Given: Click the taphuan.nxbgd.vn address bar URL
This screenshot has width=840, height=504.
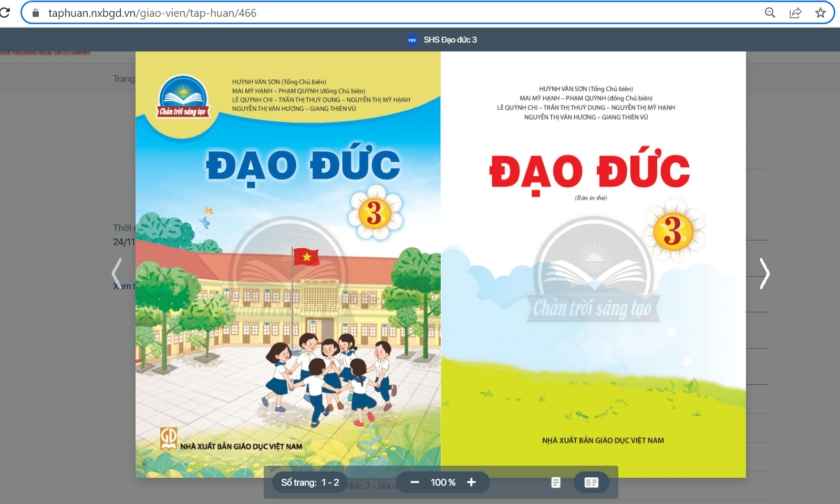Looking at the screenshot, I should (152, 13).
